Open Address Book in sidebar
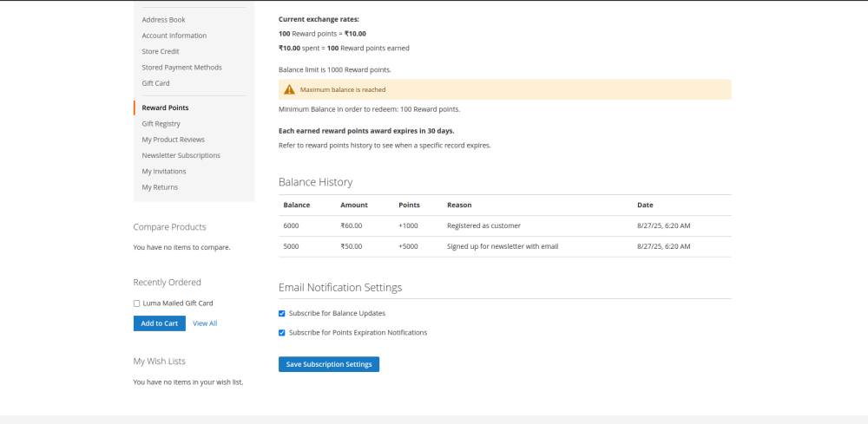Screen dimensions: 868x424 (x=163, y=20)
